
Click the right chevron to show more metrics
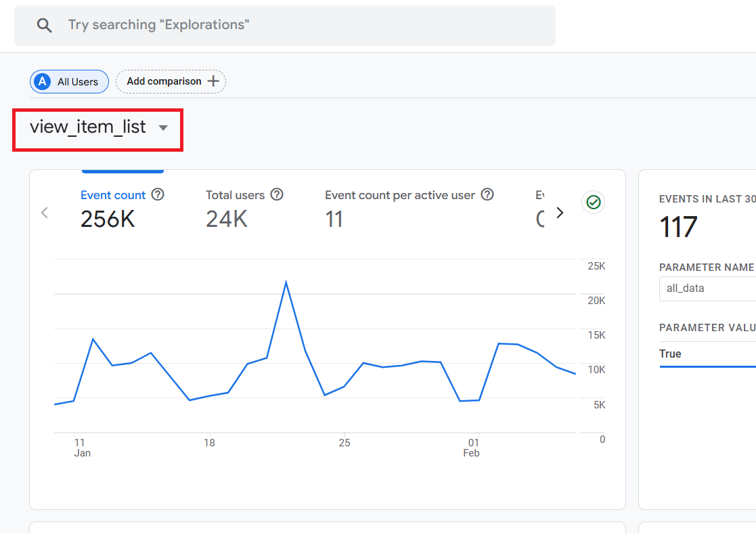coord(560,213)
